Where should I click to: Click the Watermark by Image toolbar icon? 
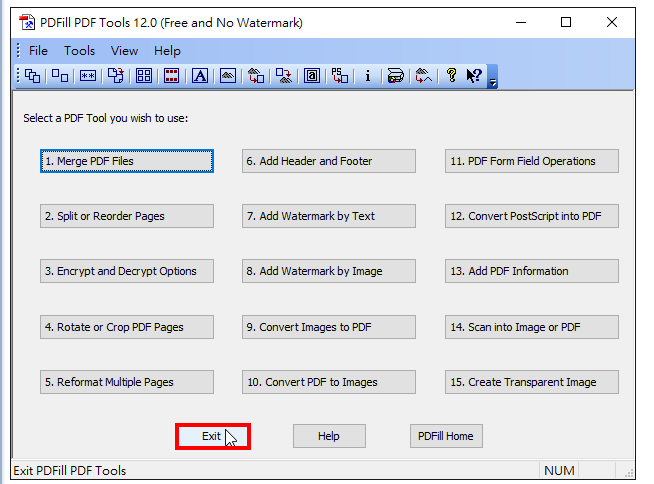[x=228, y=76]
